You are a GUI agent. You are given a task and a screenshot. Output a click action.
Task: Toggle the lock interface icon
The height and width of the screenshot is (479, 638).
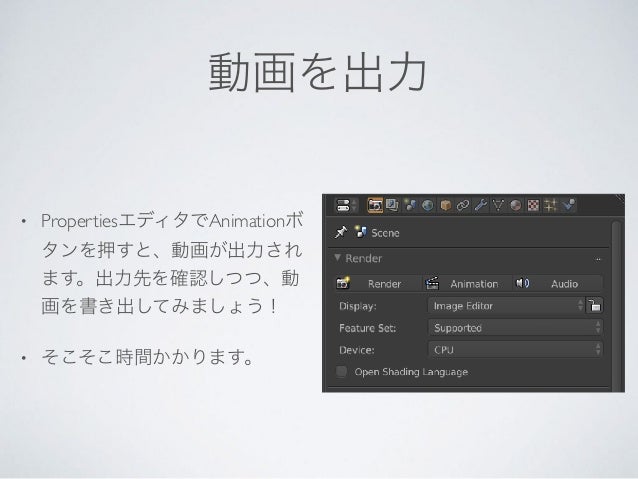click(594, 306)
